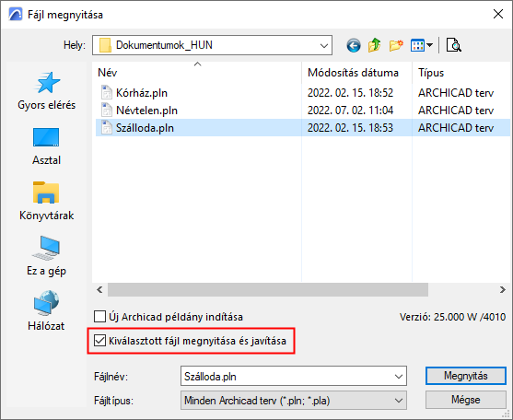Open Gyors elérés in sidebar

click(46, 91)
